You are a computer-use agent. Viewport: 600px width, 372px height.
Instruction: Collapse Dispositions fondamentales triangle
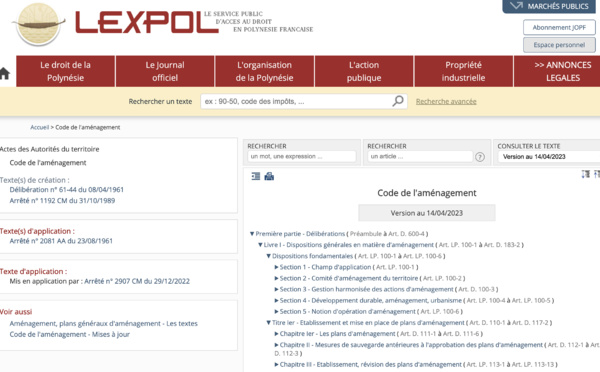tap(269, 256)
